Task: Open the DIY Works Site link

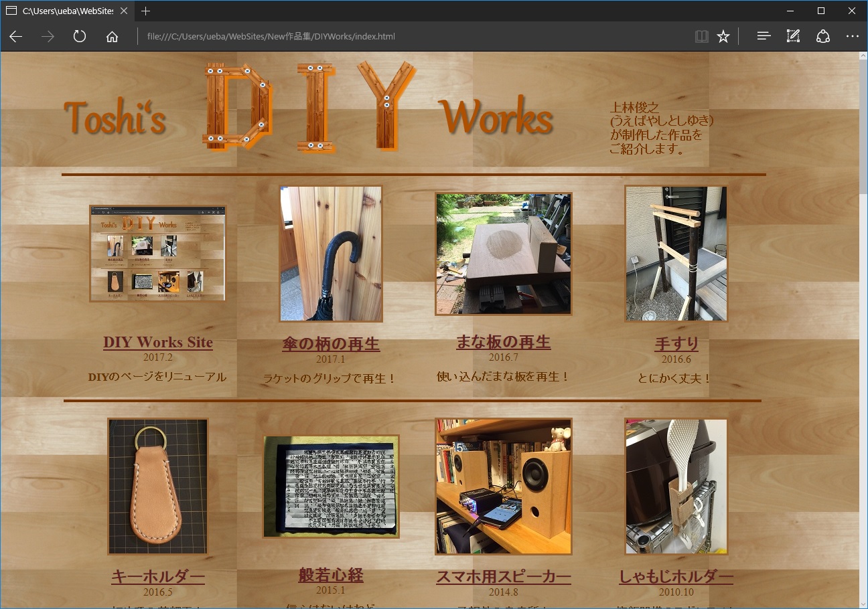Action: coord(157,342)
